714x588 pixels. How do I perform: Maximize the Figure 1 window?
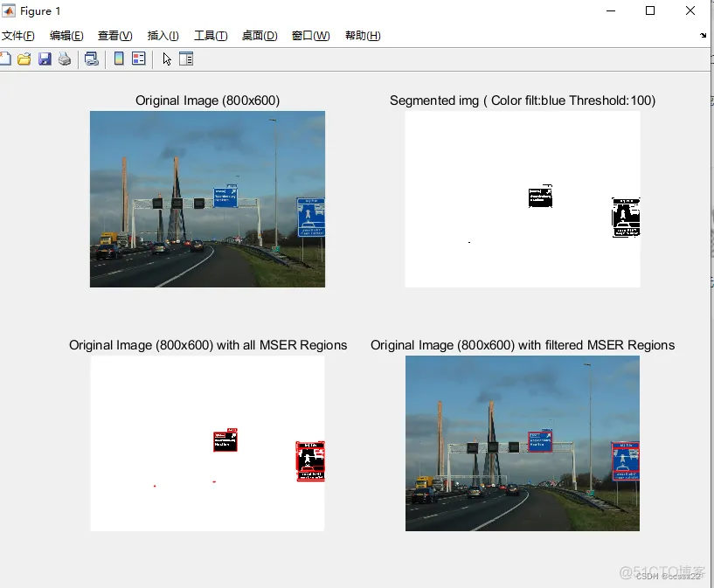coord(650,10)
